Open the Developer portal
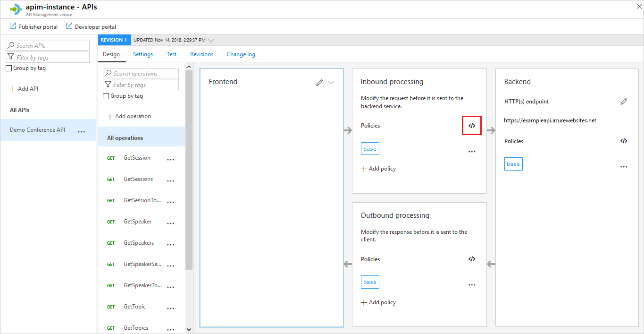This screenshot has height=334, width=644. click(91, 26)
